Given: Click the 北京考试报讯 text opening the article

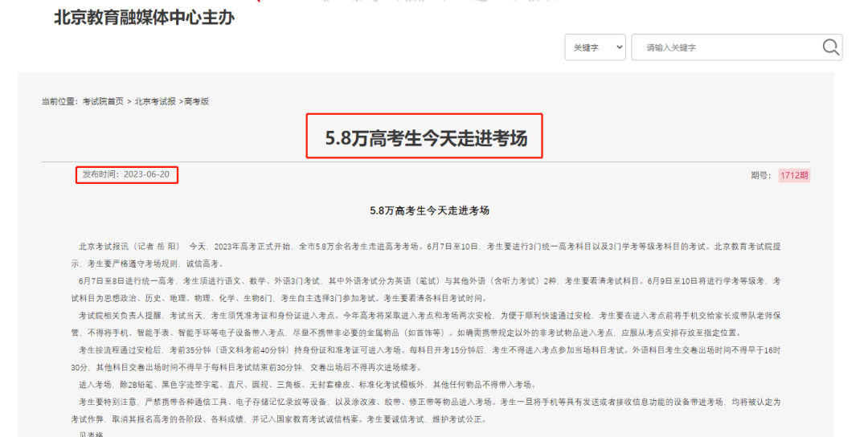Looking at the screenshot, I should click(x=104, y=246).
